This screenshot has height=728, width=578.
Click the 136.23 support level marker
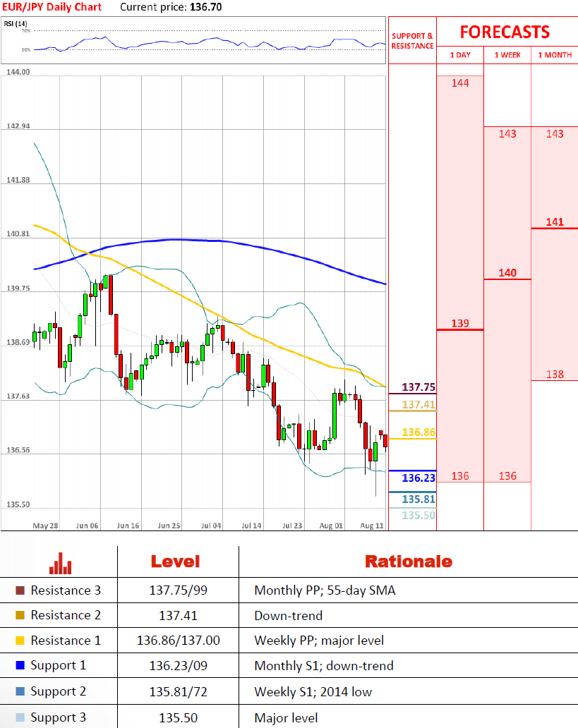[x=419, y=478]
